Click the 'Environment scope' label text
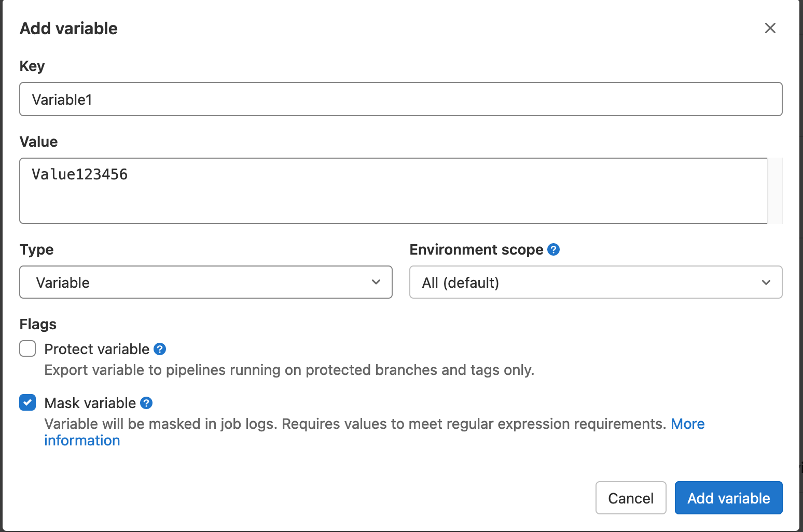This screenshot has height=532, width=803. coord(476,249)
